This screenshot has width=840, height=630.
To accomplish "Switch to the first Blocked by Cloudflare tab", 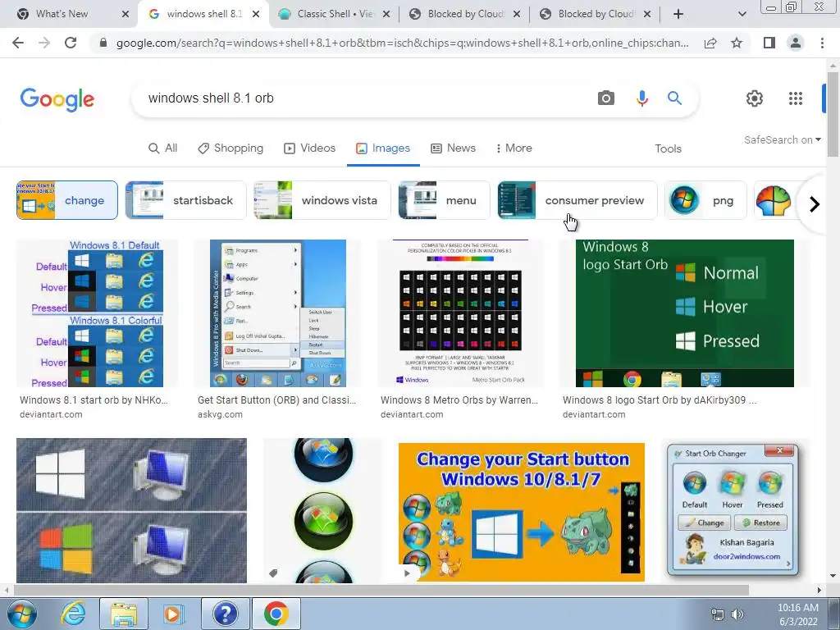I will click(465, 14).
